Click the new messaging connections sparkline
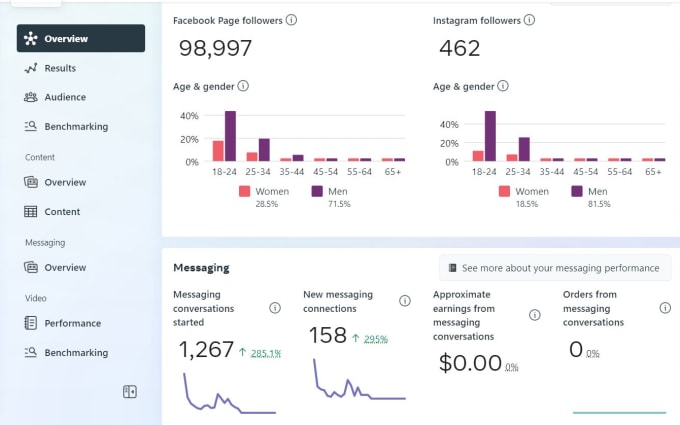Image resolution: width=680 pixels, height=425 pixels. (x=360, y=379)
